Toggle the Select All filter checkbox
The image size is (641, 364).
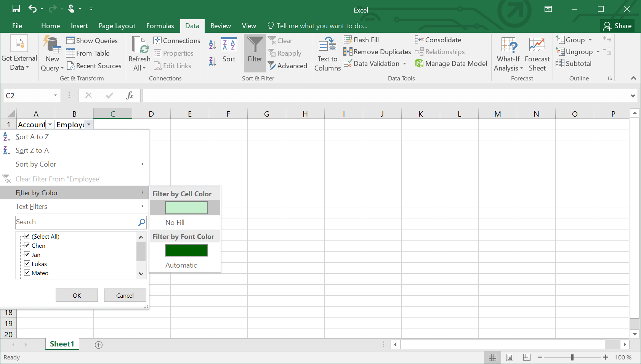pyautogui.click(x=27, y=236)
